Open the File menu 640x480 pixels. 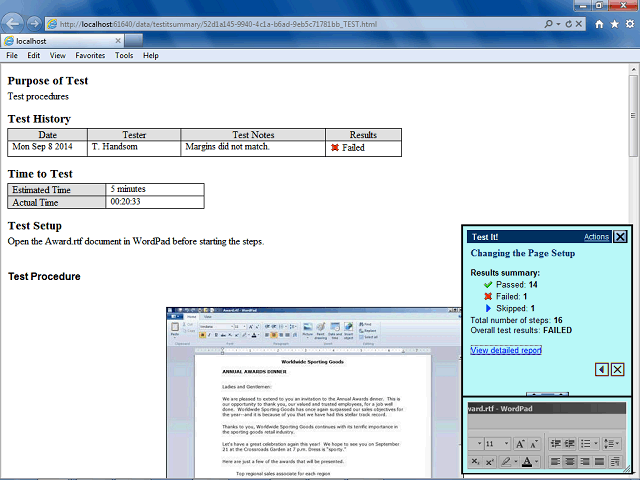coord(12,56)
